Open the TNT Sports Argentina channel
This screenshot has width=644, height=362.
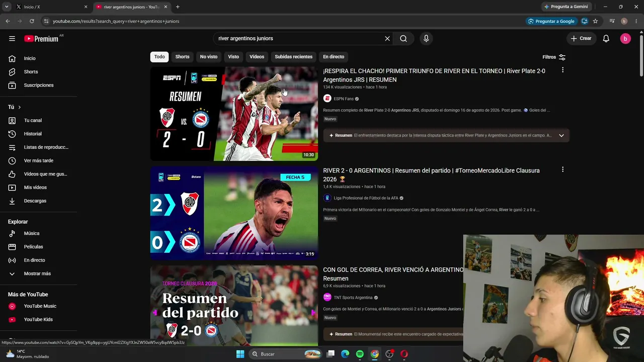coord(353,298)
